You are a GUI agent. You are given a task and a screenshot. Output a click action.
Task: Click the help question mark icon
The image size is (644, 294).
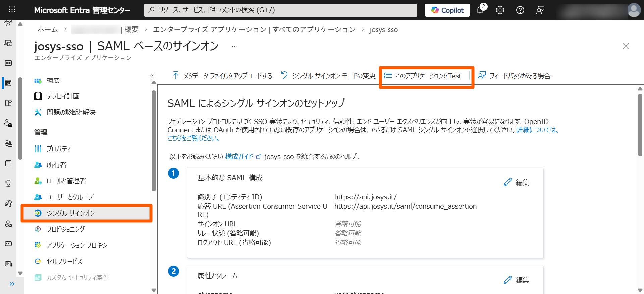(x=520, y=10)
